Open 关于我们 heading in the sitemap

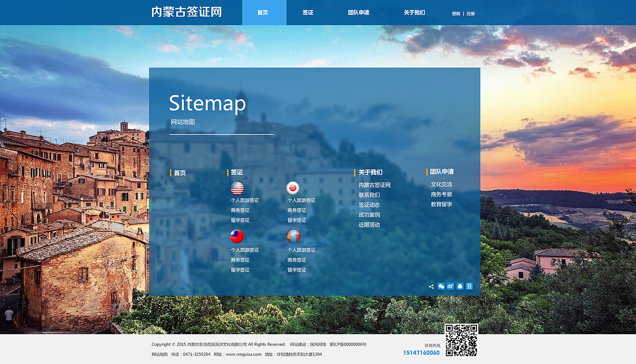point(371,172)
